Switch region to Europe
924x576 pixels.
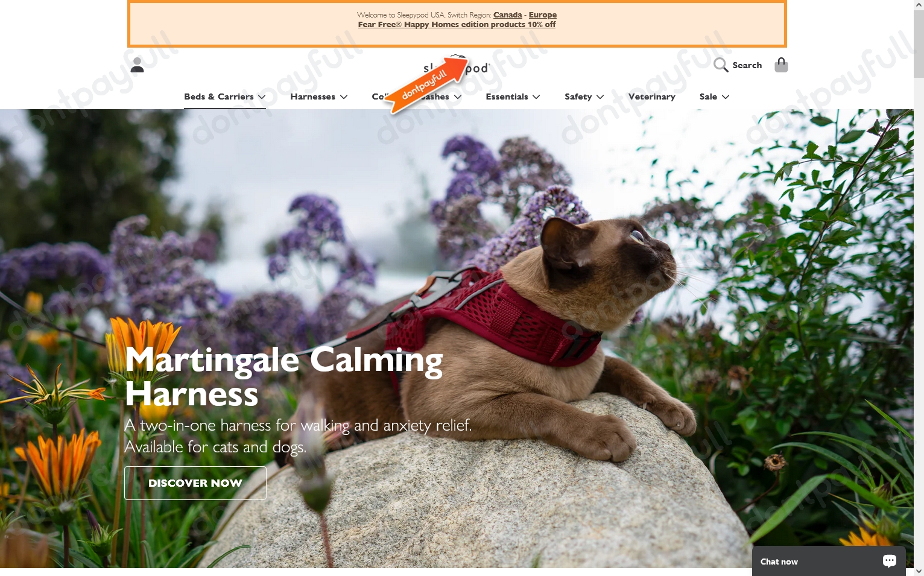tap(543, 15)
